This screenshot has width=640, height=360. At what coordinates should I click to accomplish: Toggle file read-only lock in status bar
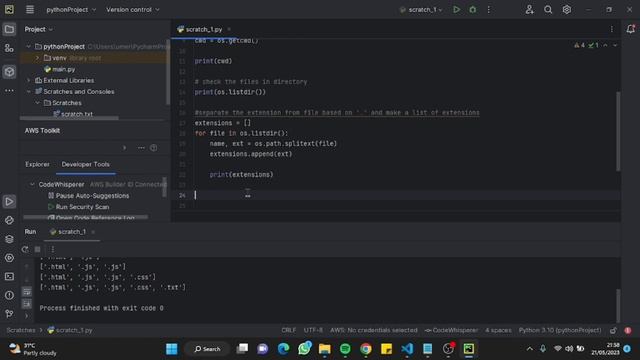click(x=613, y=330)
